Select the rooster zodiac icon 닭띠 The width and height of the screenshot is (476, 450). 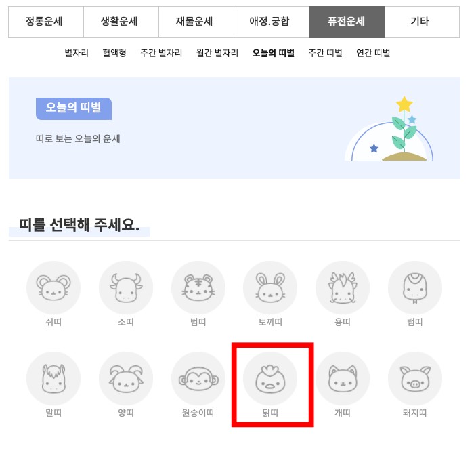270,379
